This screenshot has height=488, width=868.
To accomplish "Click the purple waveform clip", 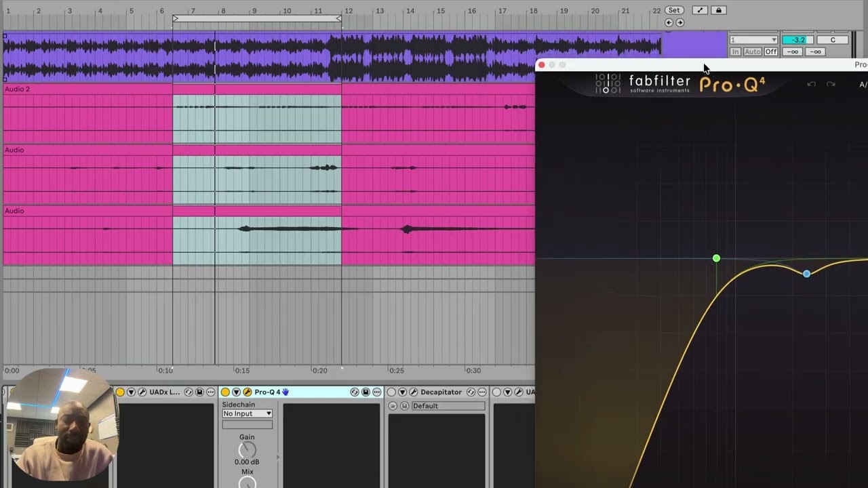I will 332,57.
